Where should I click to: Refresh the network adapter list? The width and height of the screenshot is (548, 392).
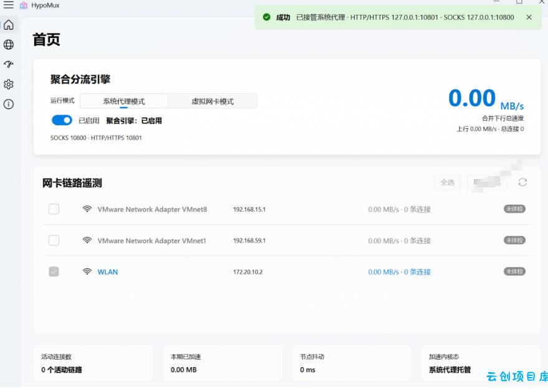point(522,182)
